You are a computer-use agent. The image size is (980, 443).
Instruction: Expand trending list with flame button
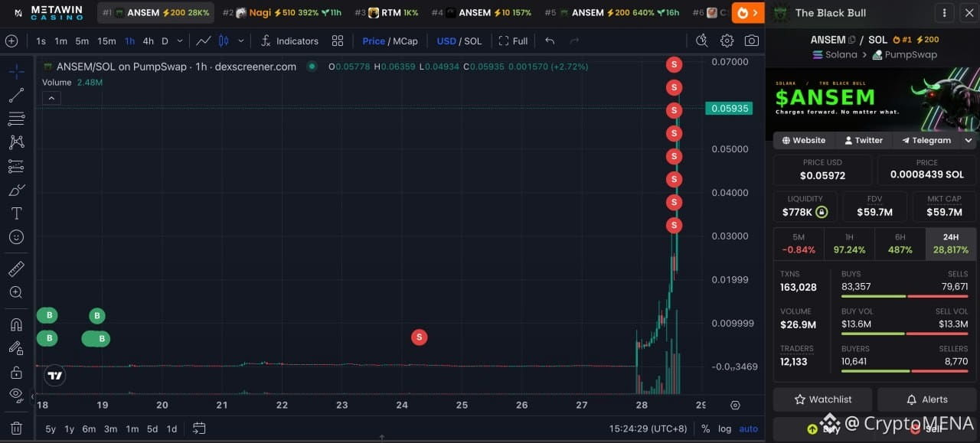[747, 13]
